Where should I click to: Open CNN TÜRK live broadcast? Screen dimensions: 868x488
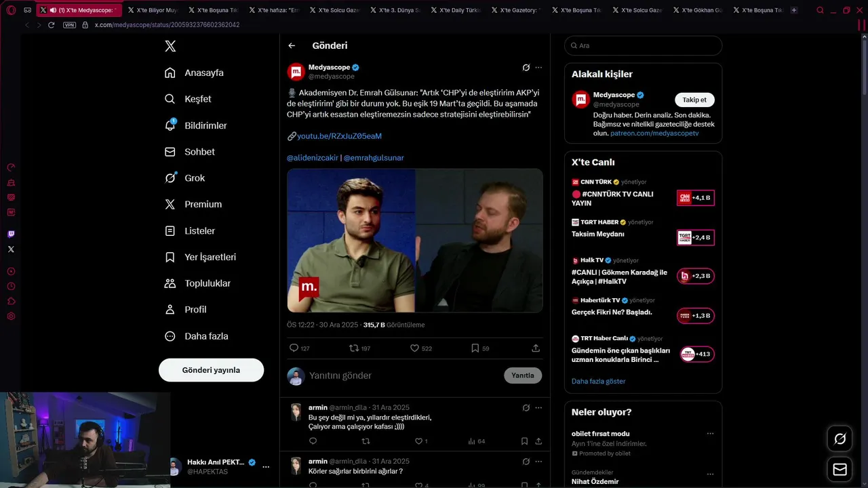[643, 193]
